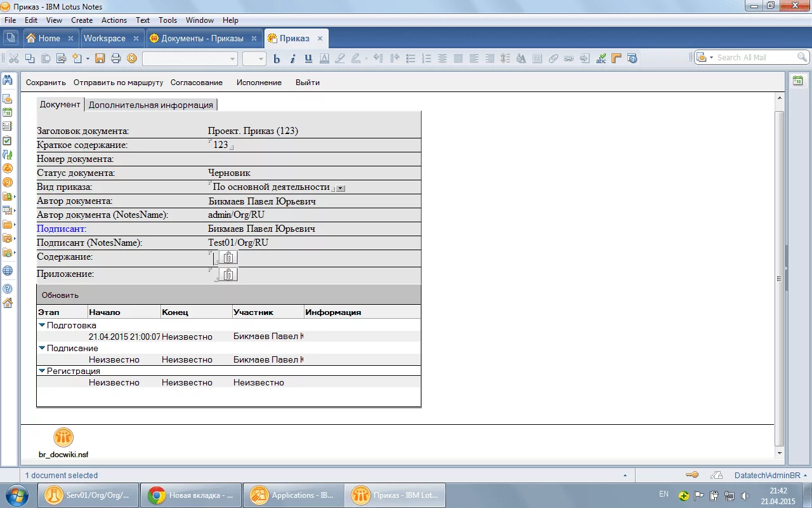Image resolution: width=812 pixels, height=508 pixels.
Task: Switch to Дополнительная информация tab
Action: (x=151, y=105)
